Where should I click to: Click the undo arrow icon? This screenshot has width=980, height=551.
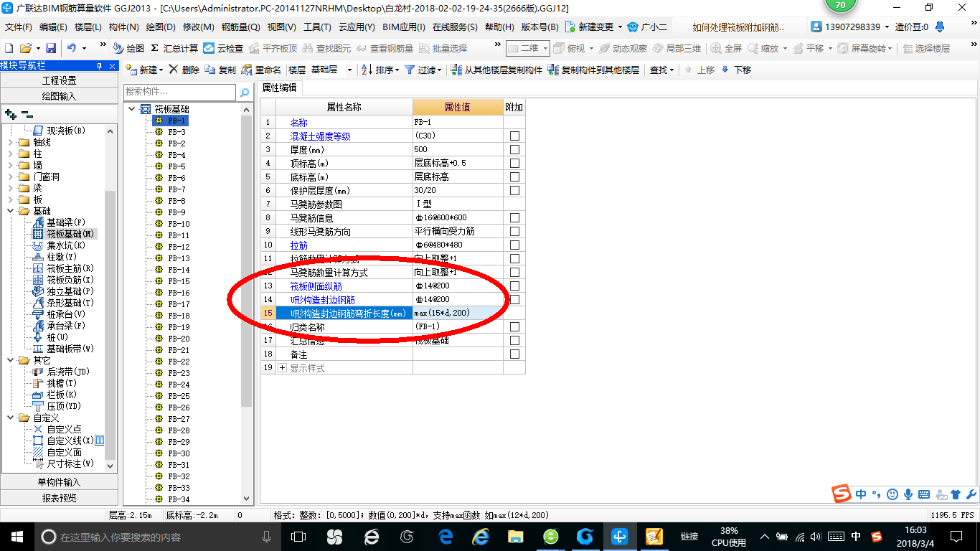point(72,48)
